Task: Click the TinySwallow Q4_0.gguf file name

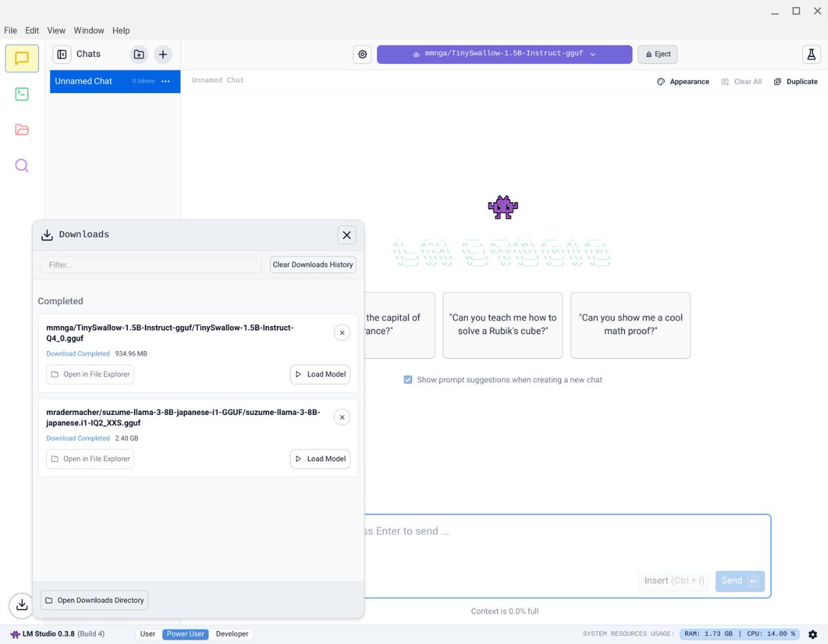Action: [x=170, y=333]
